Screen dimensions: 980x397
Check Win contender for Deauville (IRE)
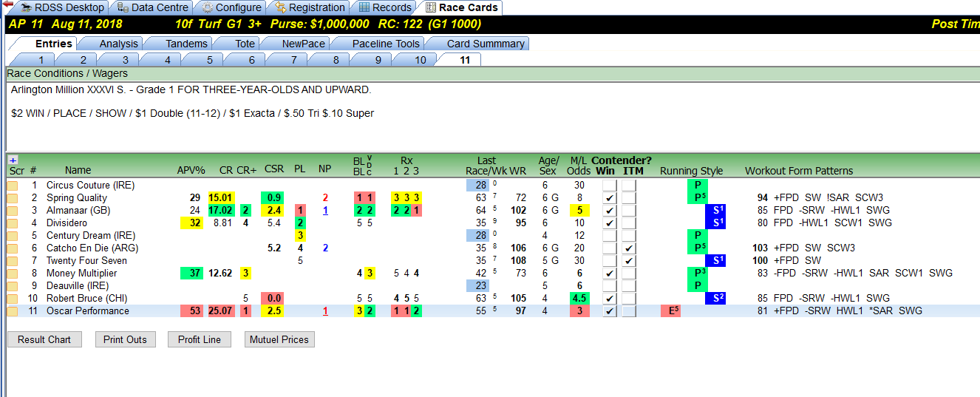pyautogui.click(x=609, y=286)
